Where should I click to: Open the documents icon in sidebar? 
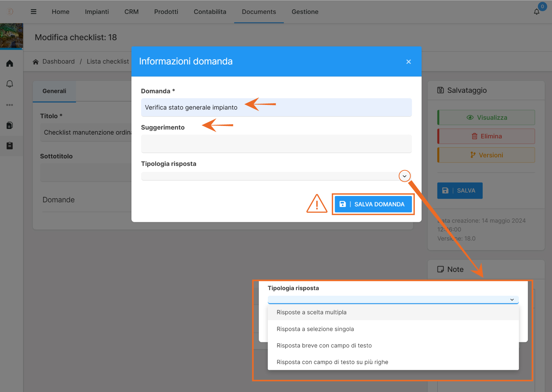(x=10, y=125)
